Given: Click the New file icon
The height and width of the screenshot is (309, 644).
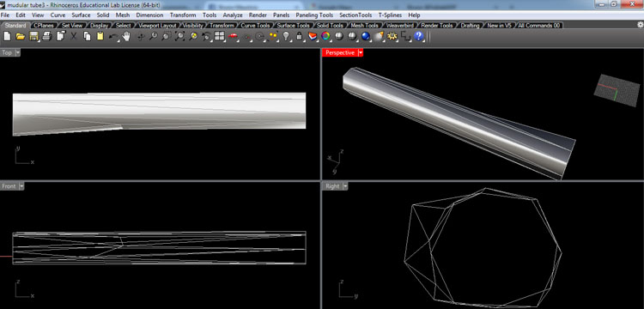Looking at the screenshot, I should (7, 36).
